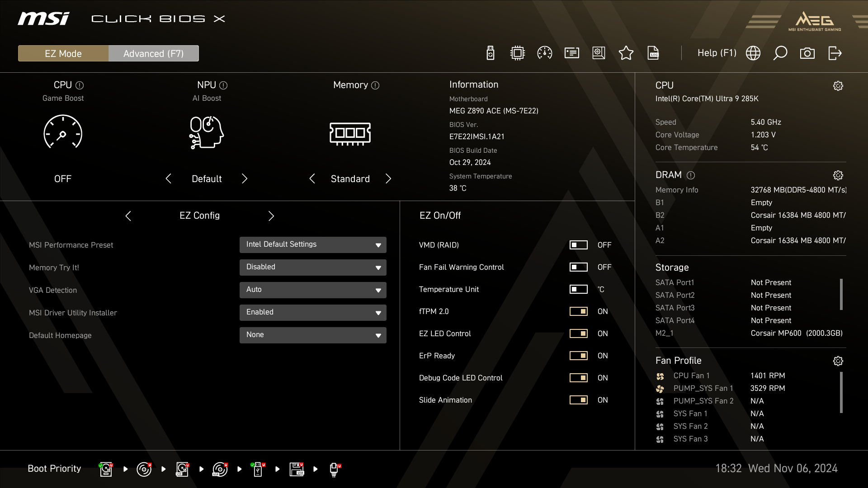Open the MSI Driver Utility Installer dropdown
The width and height of the screenshot is (868, 488).
(313, 313)
